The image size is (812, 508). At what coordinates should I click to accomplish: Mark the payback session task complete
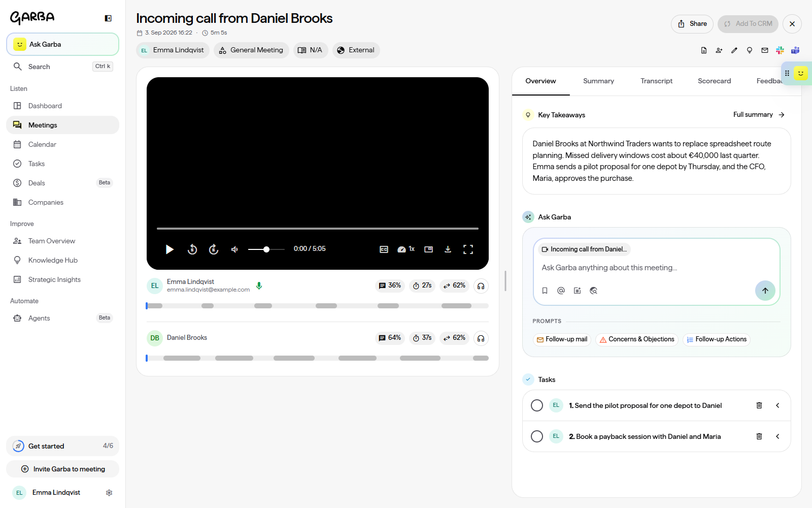coord(537,436)
